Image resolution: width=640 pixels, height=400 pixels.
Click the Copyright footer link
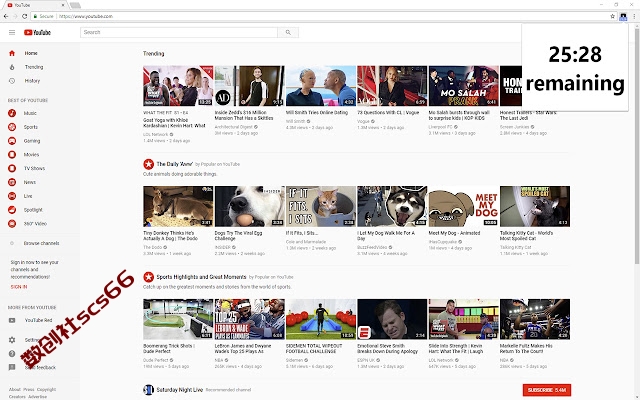point(46,389)
